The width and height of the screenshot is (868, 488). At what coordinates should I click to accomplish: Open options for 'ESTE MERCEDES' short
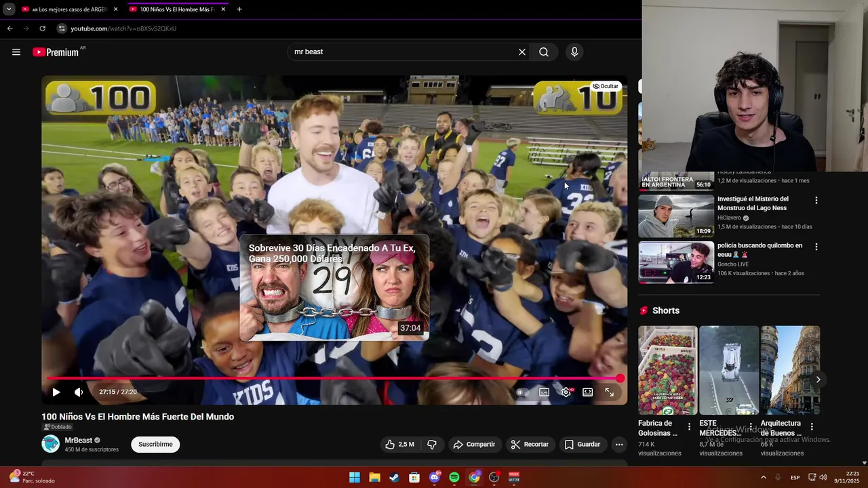click(x=751, y=426)
